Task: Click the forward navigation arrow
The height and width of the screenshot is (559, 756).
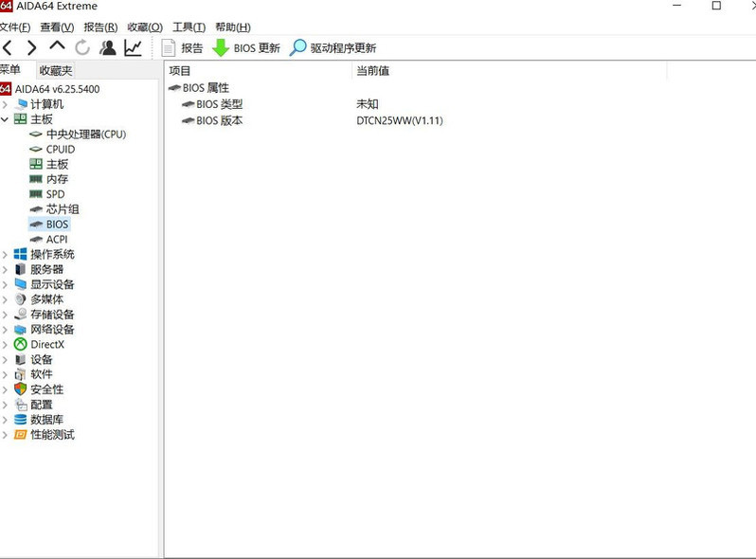Action: pos(32,47)
